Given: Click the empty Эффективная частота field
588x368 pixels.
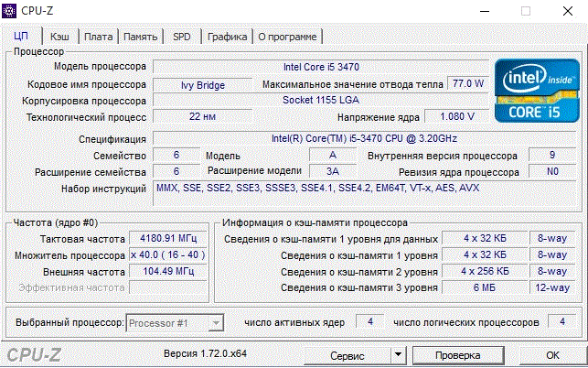Looking at the screenshot, I should [168, 287].
